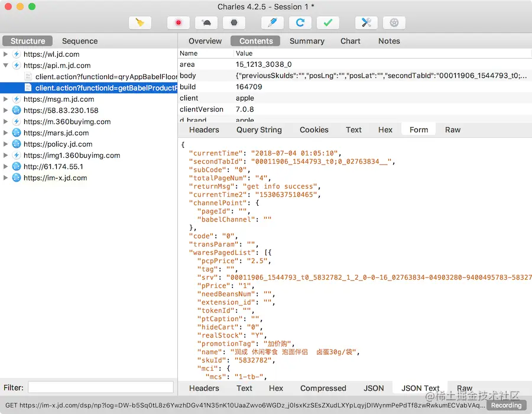Open the Compressed response tab
The image size is (532, 414).
click(323, 388)
